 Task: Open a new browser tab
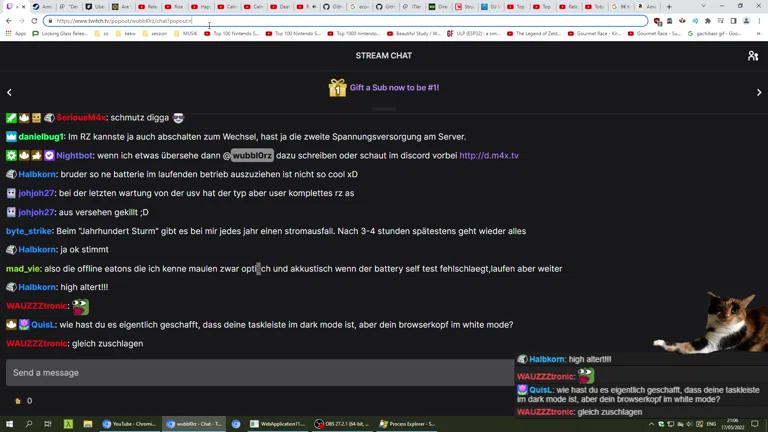click(x=669, y=7)
